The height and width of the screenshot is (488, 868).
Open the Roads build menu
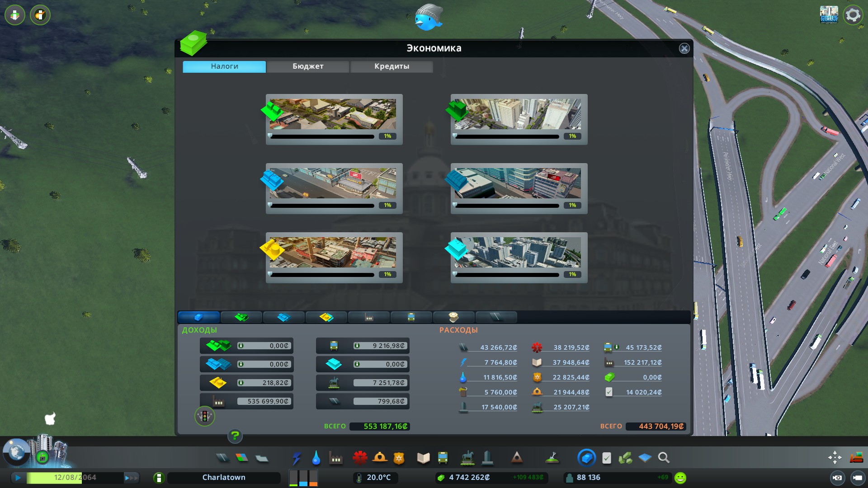pyautogui.click(x=222, y=458)
